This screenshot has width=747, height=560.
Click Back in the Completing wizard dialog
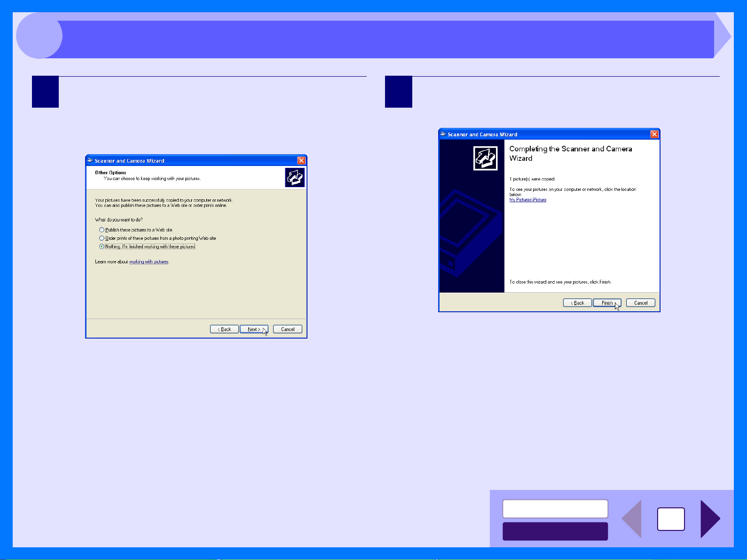(577, 303)
